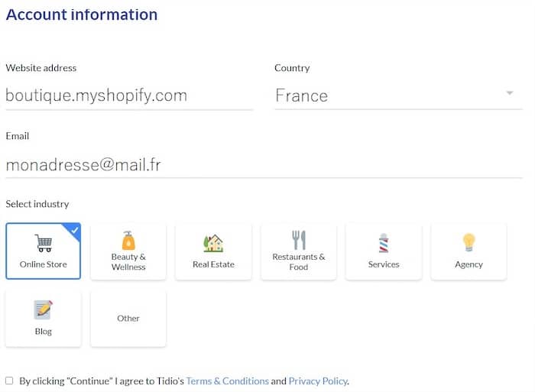
Task: Click the blue checkmark on Online Store
Action: (75, 229)
